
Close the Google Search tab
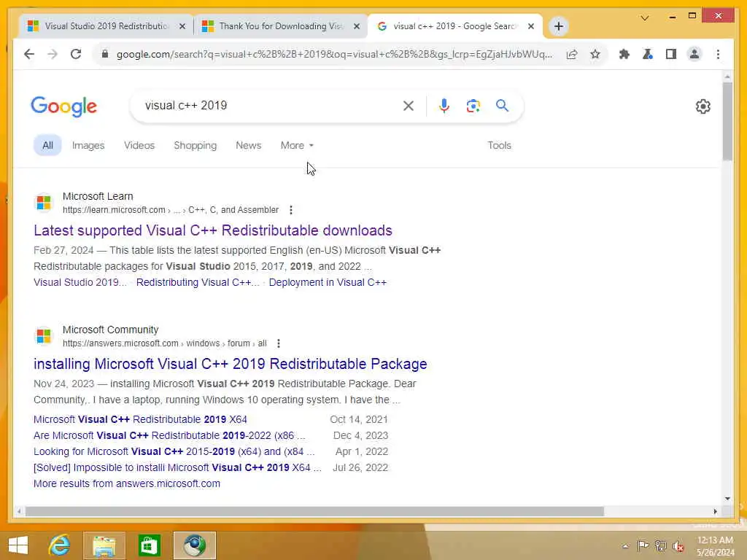(531, 27)
